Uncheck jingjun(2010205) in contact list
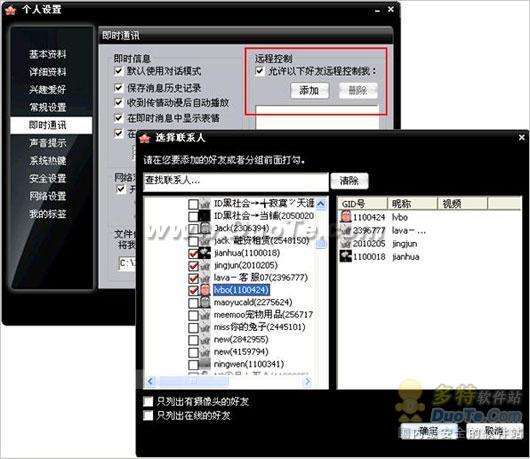The width and height of the screenshot is (530, 459). (193, 266)
